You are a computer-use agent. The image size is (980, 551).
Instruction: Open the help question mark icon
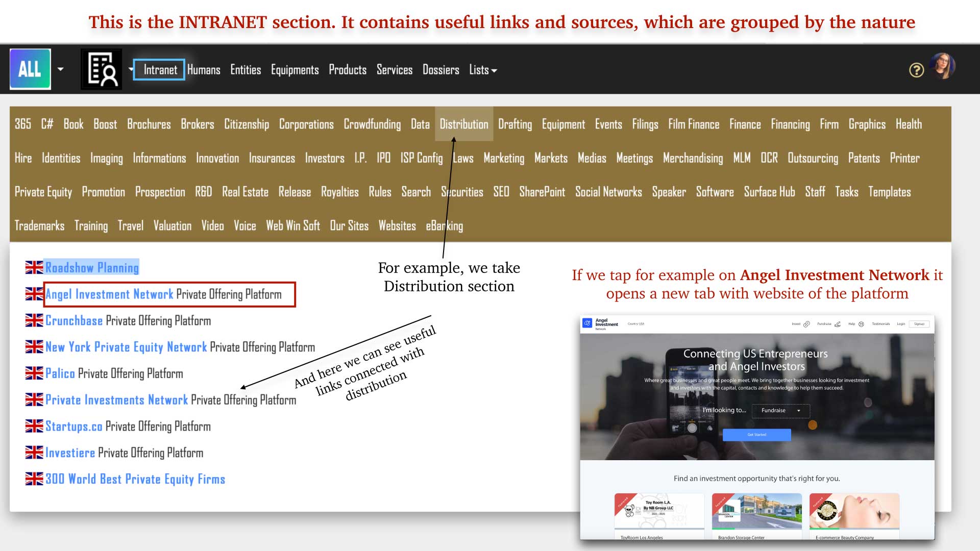pyautogui.click(x=916, y=70)
